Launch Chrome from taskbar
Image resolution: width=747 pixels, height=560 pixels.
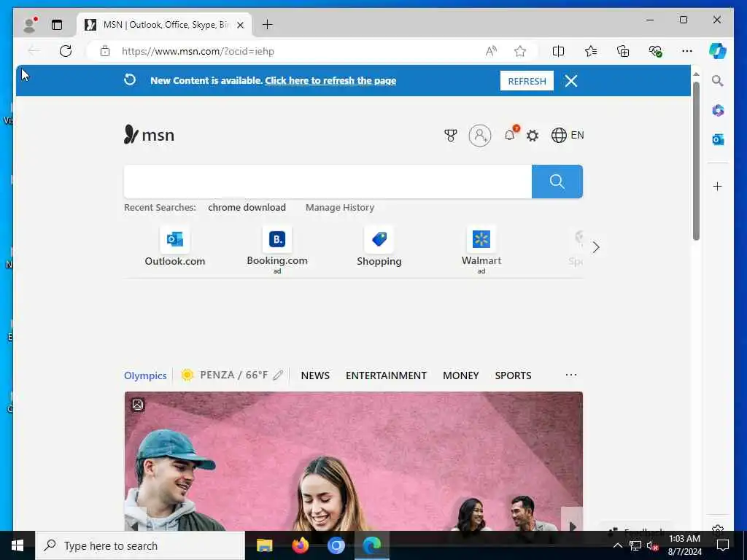click(x=336, y=545)
